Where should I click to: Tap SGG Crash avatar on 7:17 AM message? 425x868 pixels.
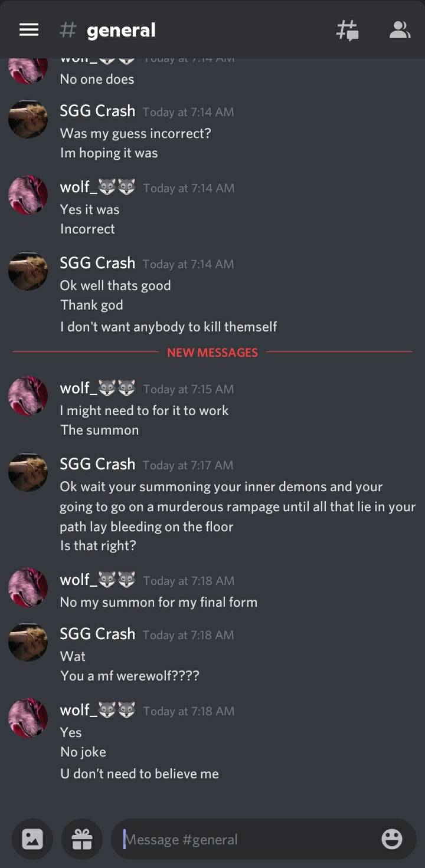[28, 472]
